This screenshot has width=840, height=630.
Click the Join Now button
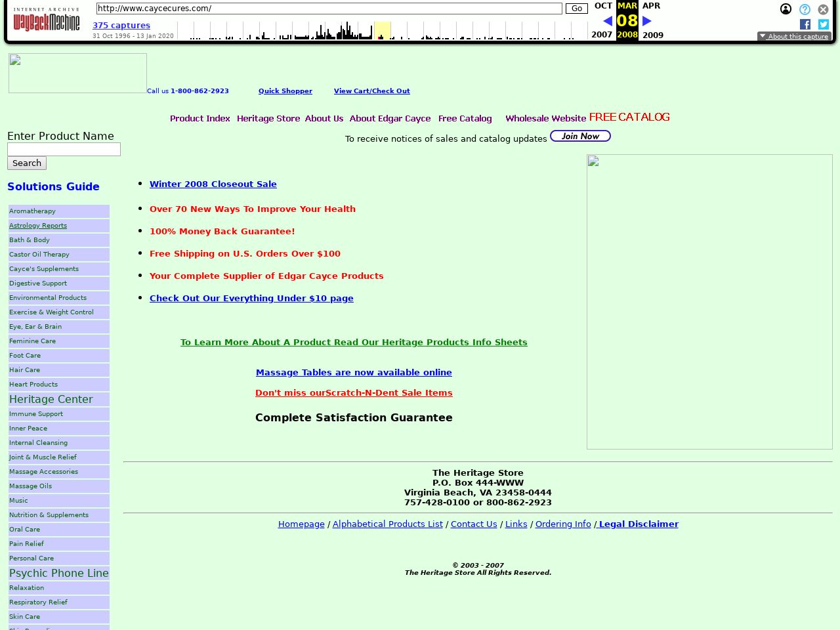(x=580, y=136)
